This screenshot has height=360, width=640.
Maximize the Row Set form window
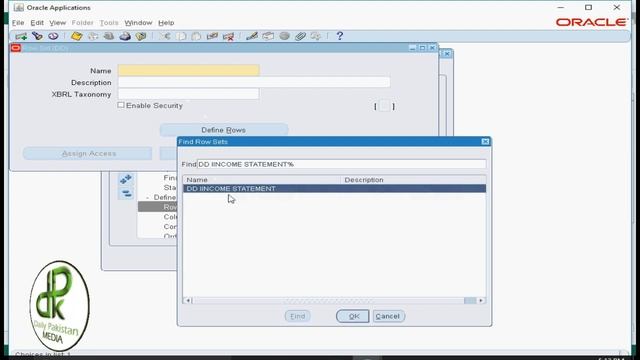click(x=422, y=48)
